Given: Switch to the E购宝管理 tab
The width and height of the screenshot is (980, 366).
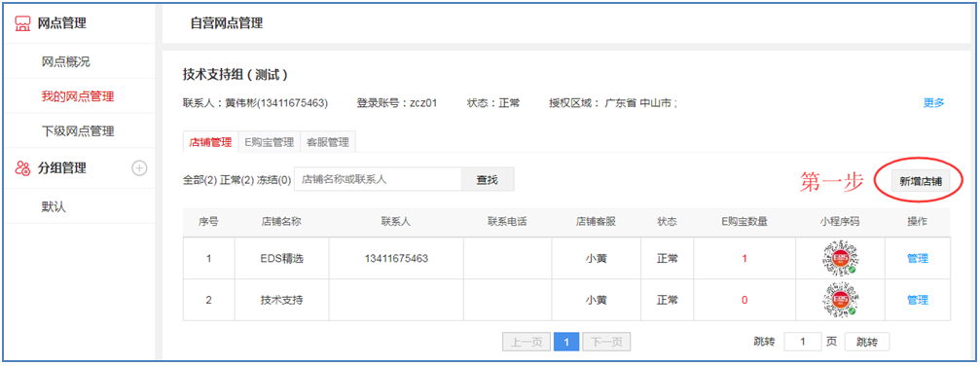Looking at the screenshot, I should click(270, 142).
